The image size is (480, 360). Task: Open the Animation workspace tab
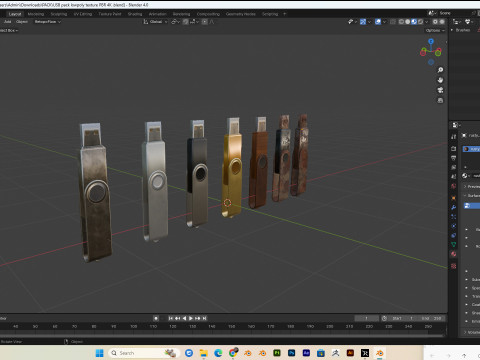coord(157,14)
